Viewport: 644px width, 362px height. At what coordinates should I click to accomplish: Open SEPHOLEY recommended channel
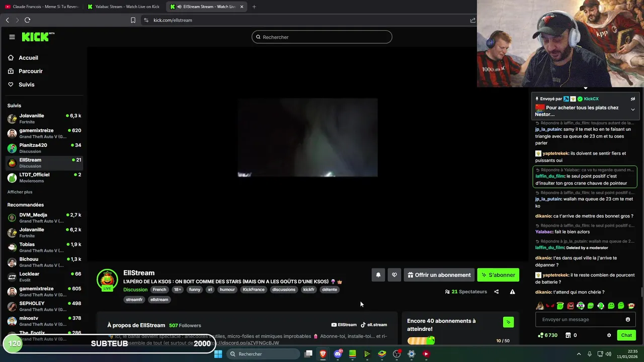(x=44, y=306)
